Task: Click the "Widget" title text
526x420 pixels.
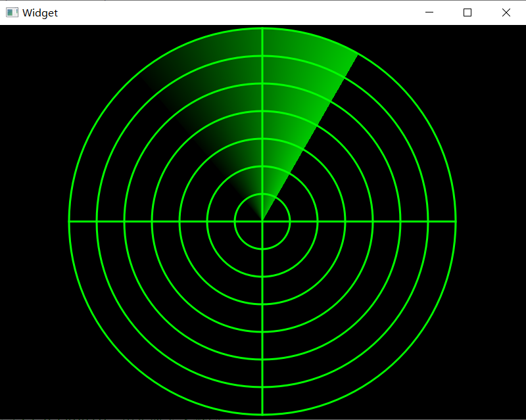Action: (x=40, y=12)
